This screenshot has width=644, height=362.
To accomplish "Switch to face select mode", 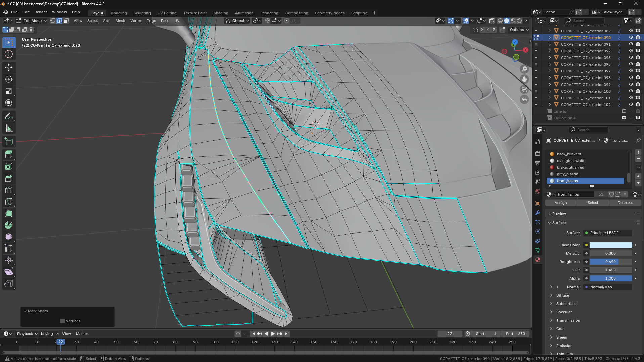I will coord(66,21).
